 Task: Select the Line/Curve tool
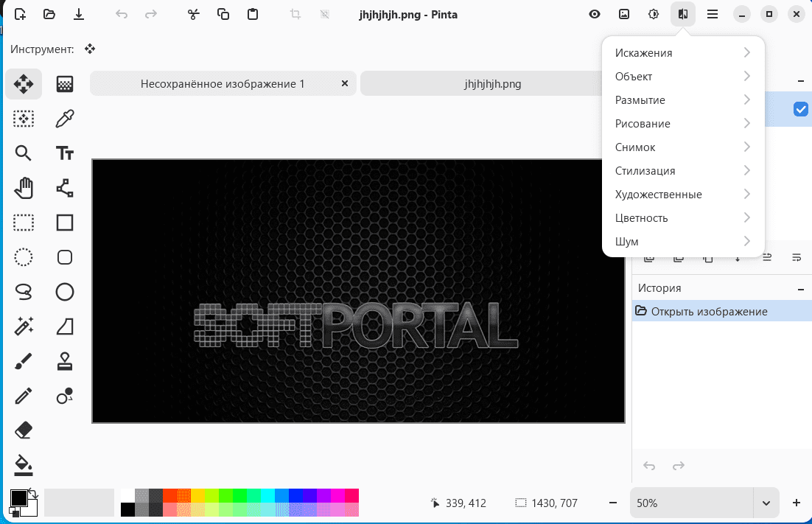click(x=65, y=188)
